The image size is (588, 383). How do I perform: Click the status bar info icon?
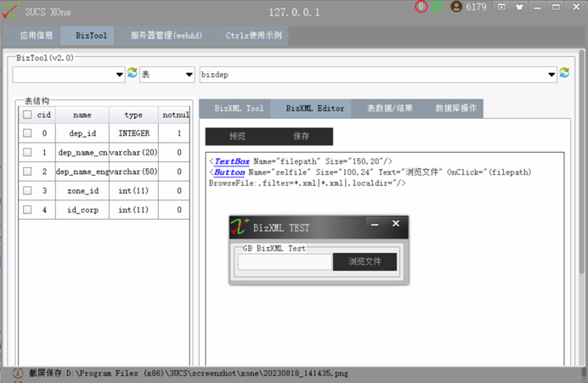coord(18,373)
